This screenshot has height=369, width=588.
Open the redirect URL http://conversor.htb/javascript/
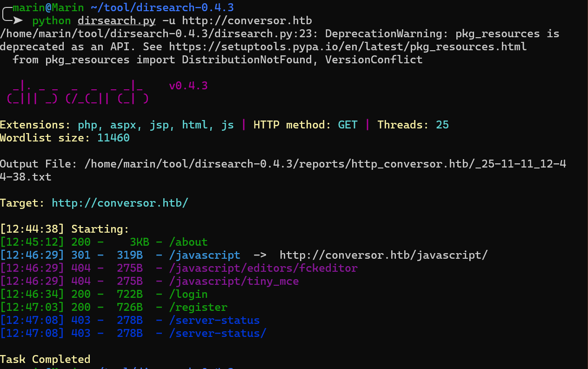(383, 255)
